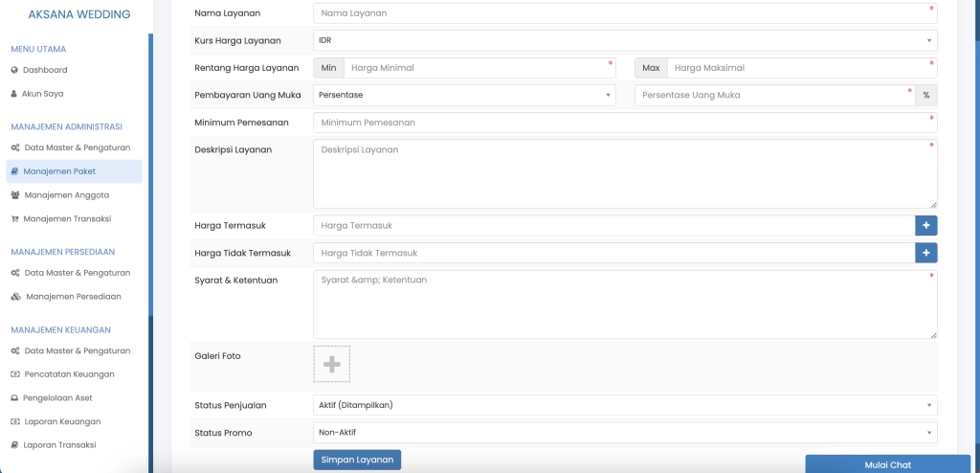Go to Laporan Keuangan in sidebar
This screenshot has height=473, width=980.
click(x=62, y=421)
